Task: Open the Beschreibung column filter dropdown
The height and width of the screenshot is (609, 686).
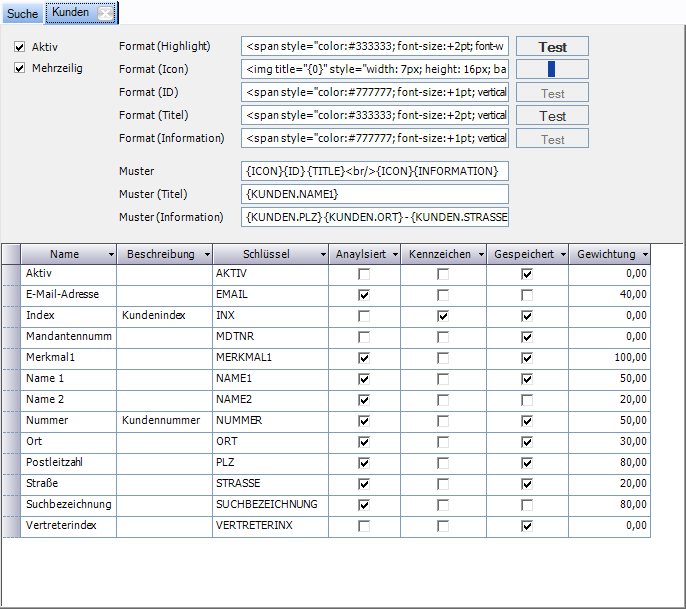Action: pos(206,255)
